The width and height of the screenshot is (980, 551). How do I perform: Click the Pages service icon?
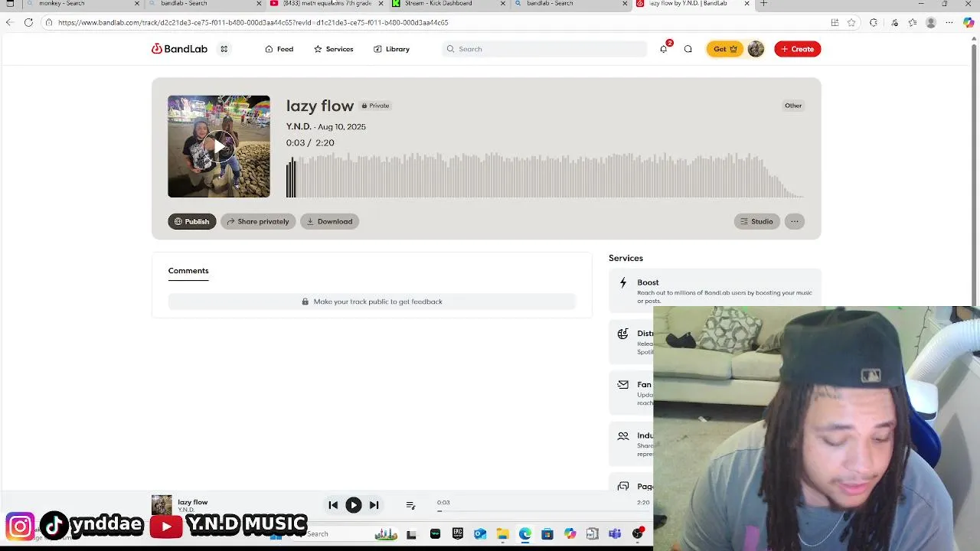(x=623, y=486)
